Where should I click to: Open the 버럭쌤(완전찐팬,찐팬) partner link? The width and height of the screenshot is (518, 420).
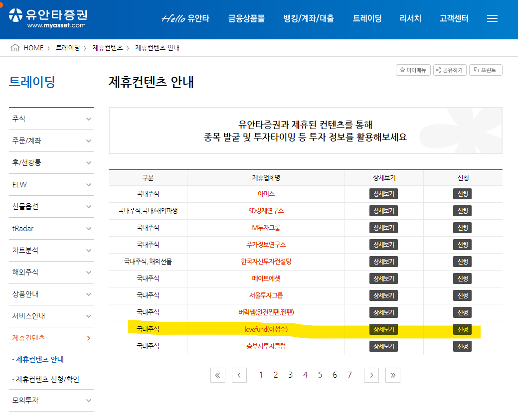pyautogui.click(x=266, y=312)
